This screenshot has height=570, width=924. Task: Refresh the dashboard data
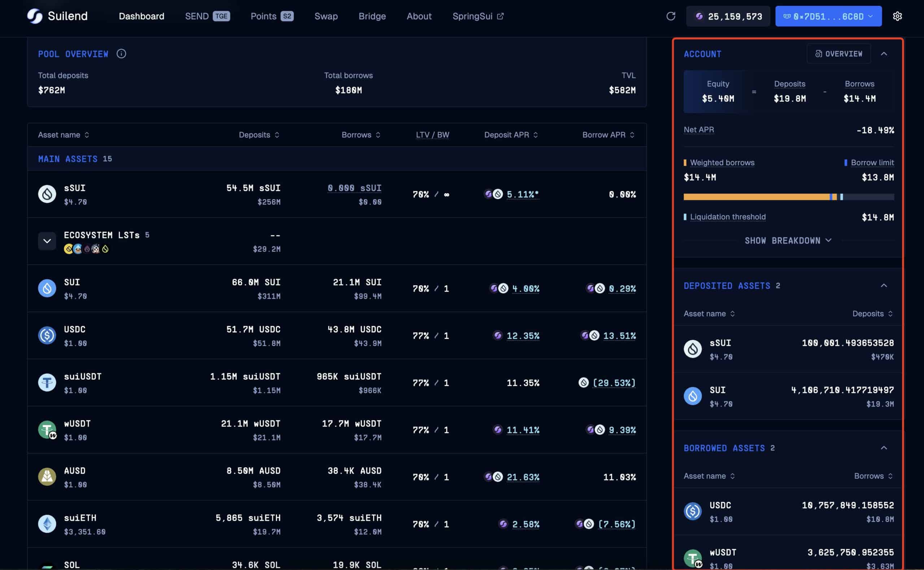(x=671, y=16)
